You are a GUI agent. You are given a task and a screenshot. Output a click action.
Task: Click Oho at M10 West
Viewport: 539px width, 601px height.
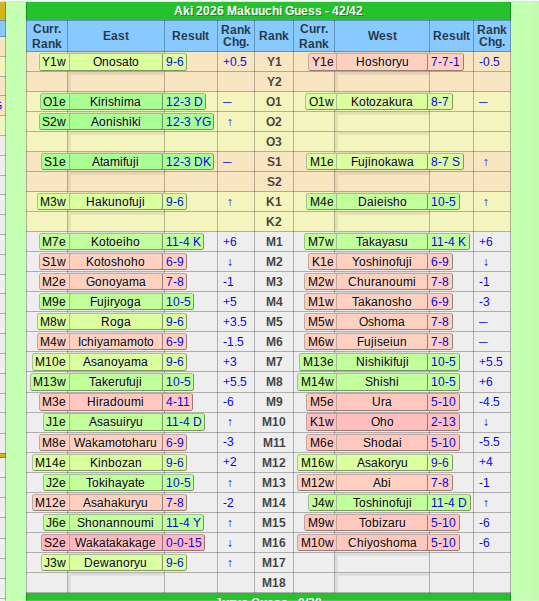[x=382, y=422]
